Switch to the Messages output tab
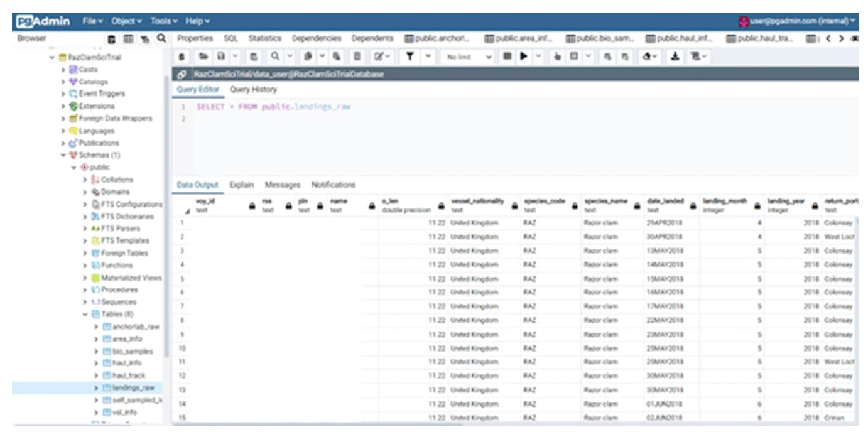Image resolution: width=868 pixels, height=432 pixels. click(x=283, y=185)
